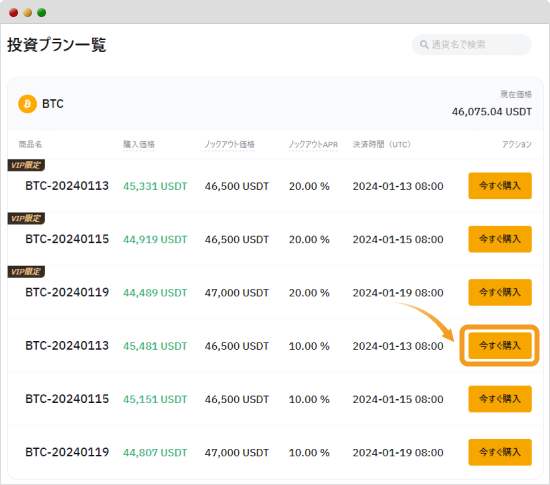Select BTC-20240115 in the VIP 20.00 % row
Viewport: 550px width, 485px height.
point(67,239)
